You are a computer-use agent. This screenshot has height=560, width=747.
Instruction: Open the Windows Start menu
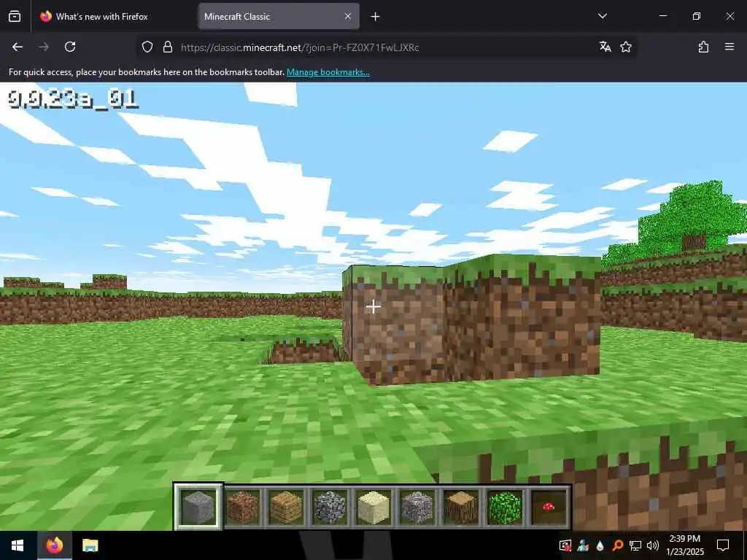pos(18,545)
